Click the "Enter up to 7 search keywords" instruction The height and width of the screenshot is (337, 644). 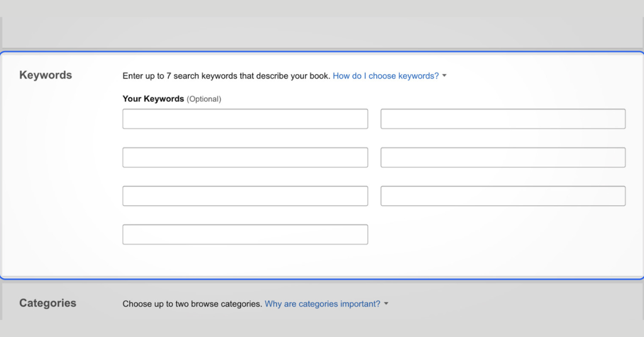point(226,76)
